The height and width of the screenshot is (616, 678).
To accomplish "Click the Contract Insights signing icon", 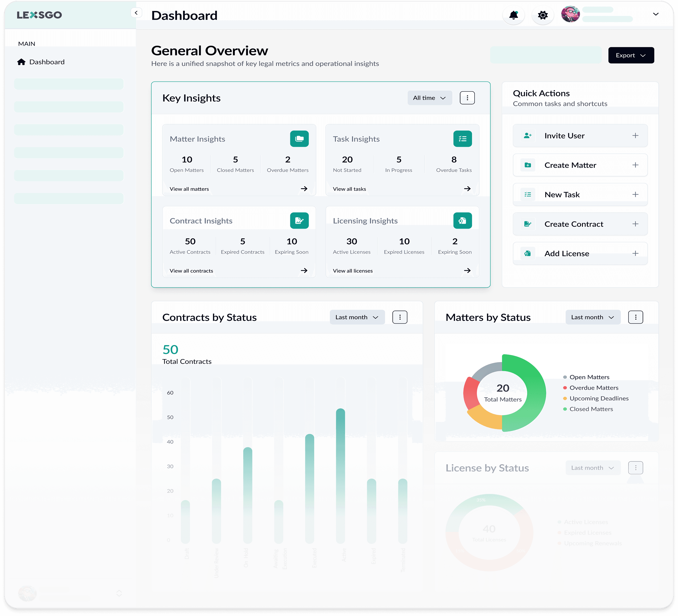I will pyautogui.click(x=299, y=220).
